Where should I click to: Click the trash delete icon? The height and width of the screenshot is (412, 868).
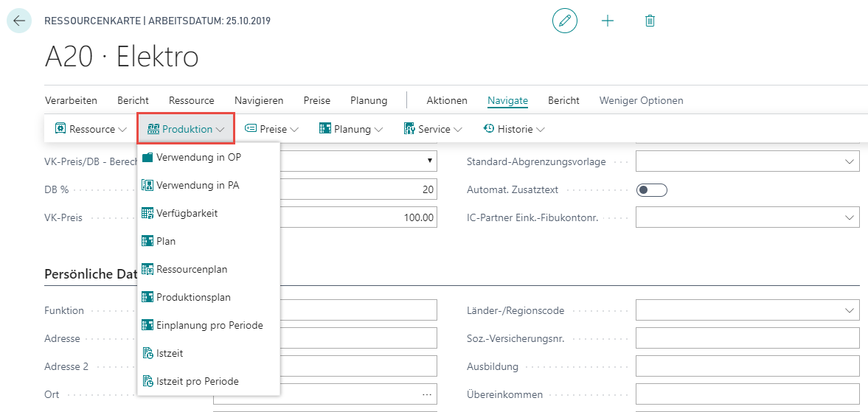click(x=650, y=21)
